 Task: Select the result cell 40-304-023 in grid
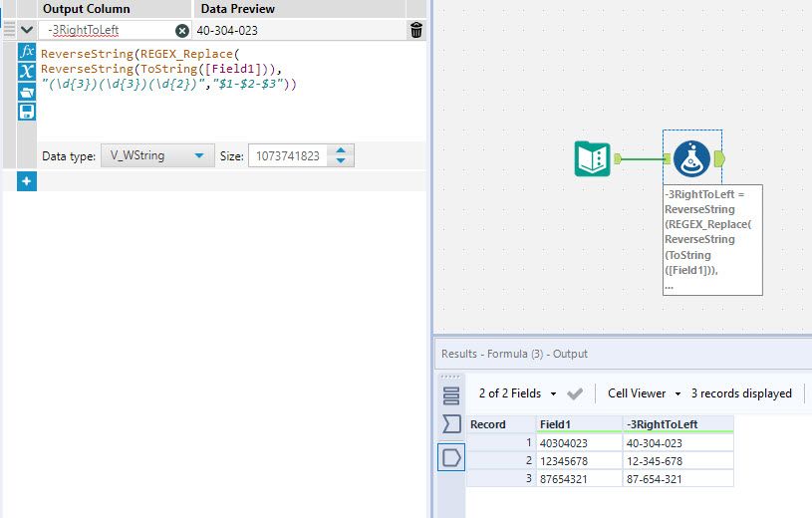[677, 443]
